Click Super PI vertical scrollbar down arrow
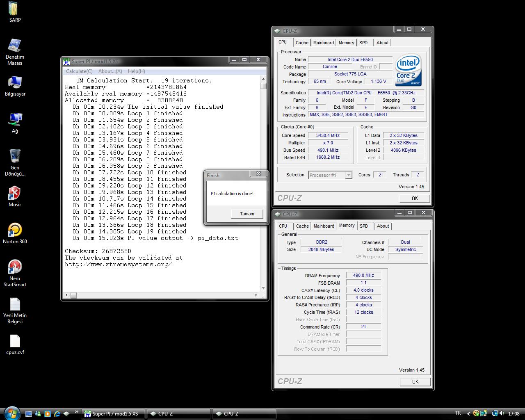 263,289
